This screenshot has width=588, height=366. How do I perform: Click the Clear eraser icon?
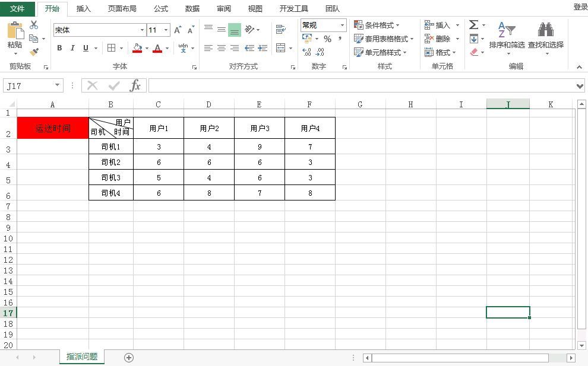coord(474,52)
